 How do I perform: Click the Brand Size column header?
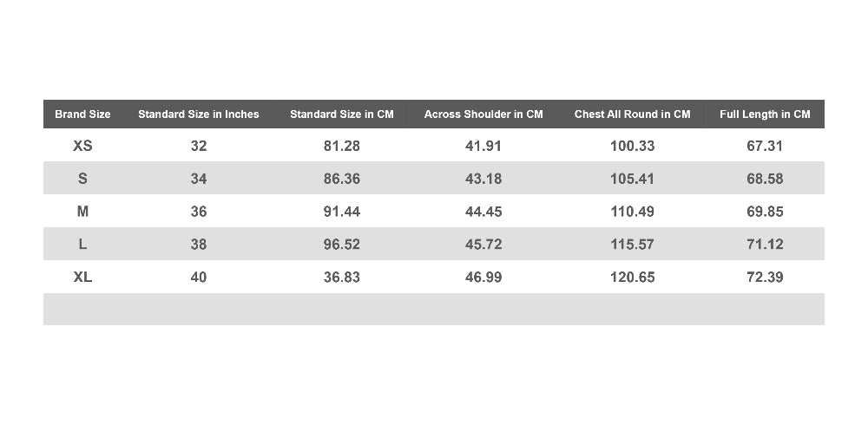coord(82,114)
